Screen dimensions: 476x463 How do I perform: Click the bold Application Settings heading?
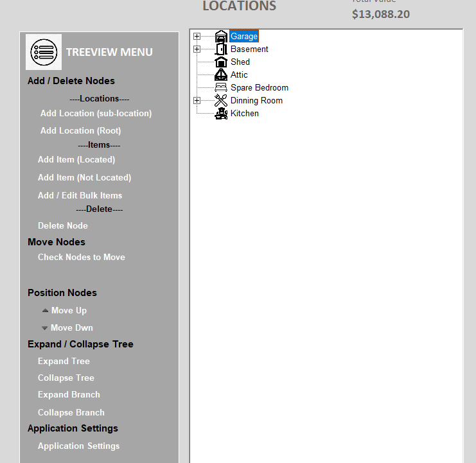point(73,428)
